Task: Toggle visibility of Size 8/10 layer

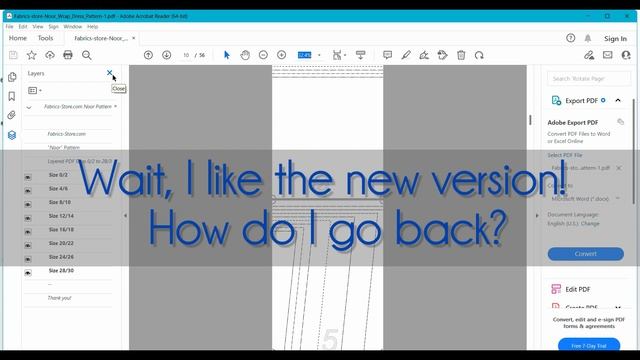Action: 28,204
